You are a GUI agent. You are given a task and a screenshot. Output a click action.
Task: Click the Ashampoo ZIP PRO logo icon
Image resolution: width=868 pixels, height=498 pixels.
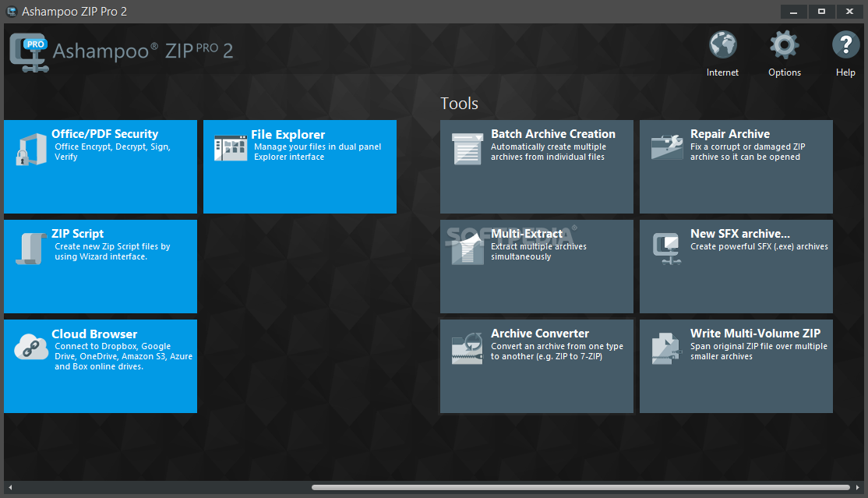(x=29, y=52)
